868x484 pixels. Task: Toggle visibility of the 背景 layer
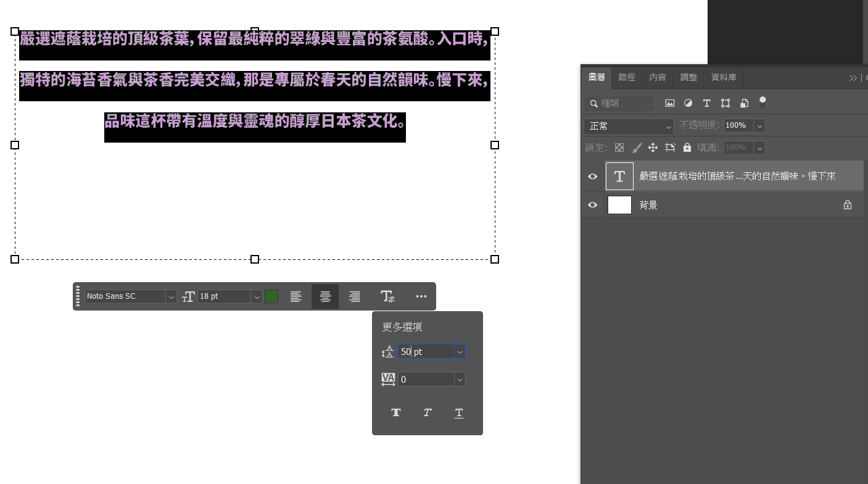[593, 205]
